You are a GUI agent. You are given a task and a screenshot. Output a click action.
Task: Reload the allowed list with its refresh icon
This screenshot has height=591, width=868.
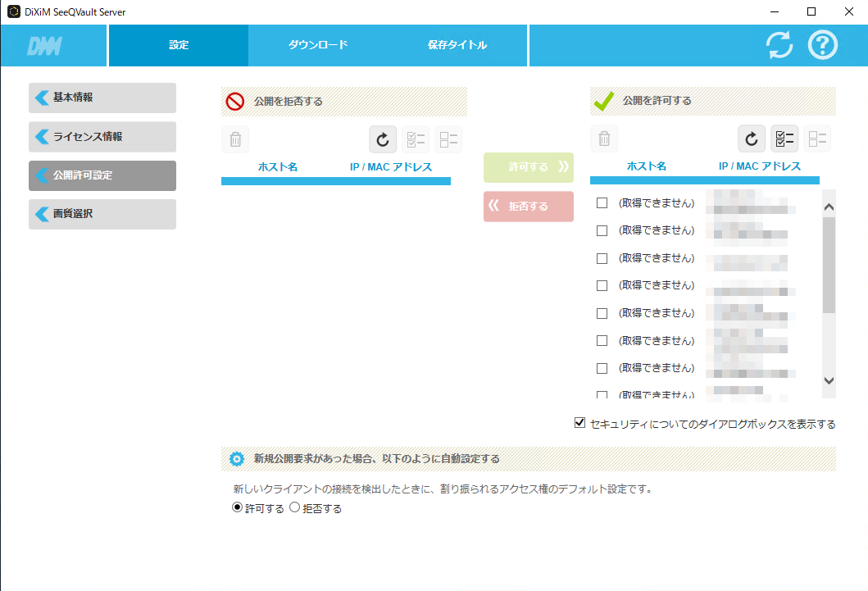752,139
